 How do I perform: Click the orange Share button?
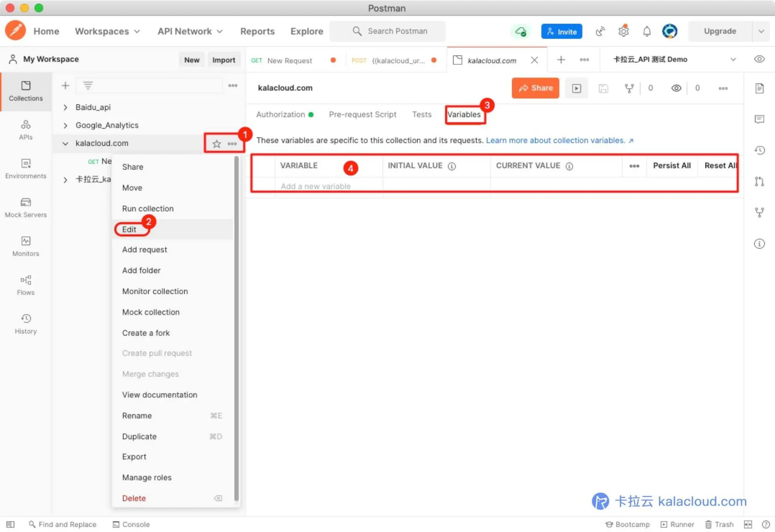point(535,88)
